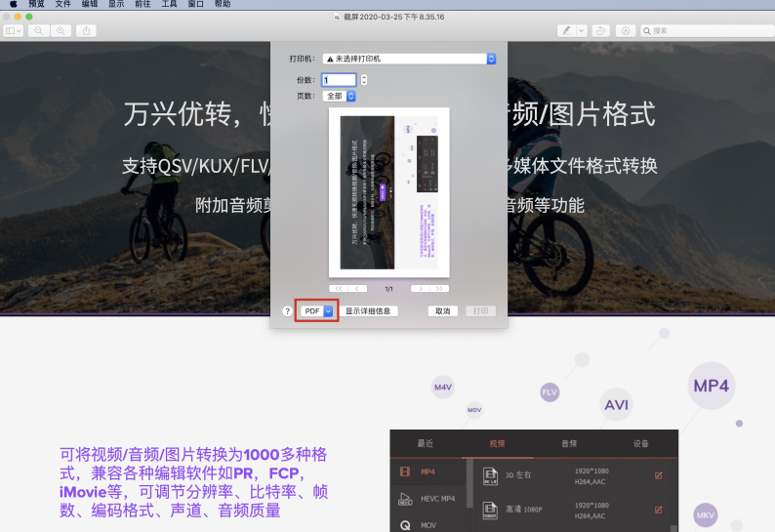Click the print preview thumbnail
This screenshot has width=775, height=532.
(389, 192)
